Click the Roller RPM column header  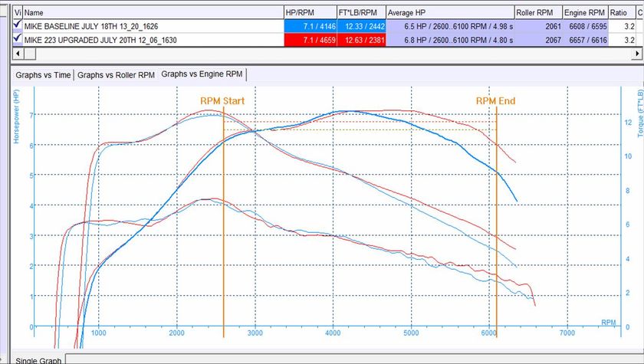pos(538,13)
